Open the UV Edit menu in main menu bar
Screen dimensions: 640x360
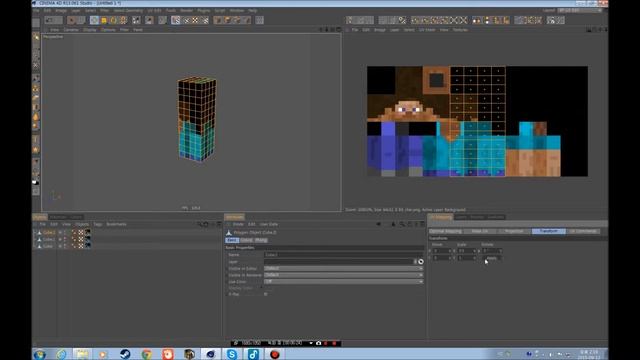(x=155, y=11)
